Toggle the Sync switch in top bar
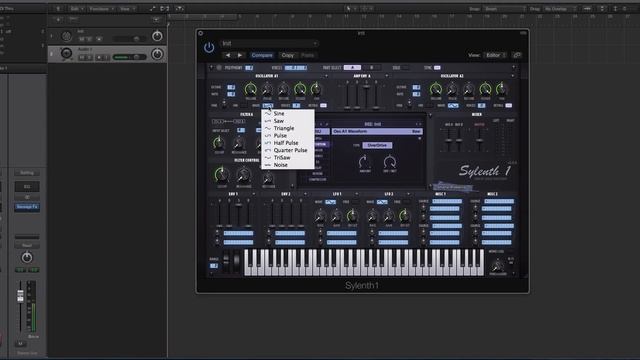640x360 pixels. pos(437,68)
